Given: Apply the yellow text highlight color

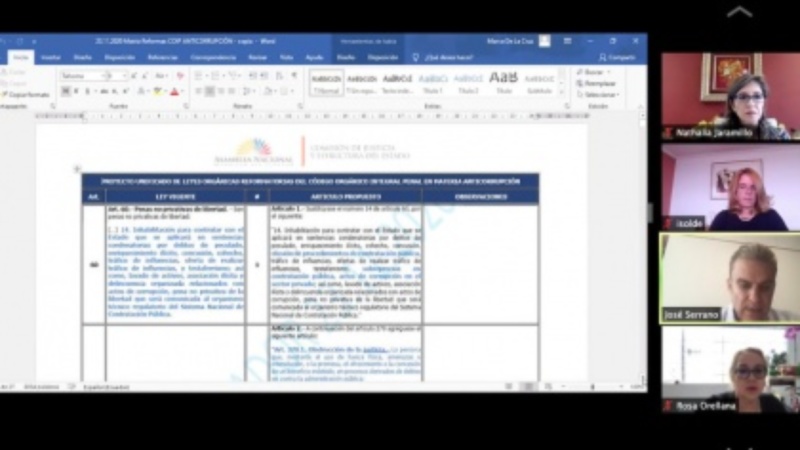Looking at the screenshot, I should tap(158, 92).
